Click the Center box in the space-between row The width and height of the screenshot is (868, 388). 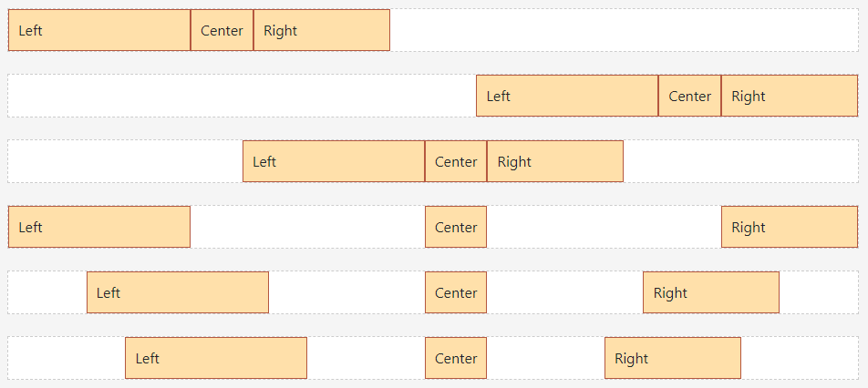pyautogui.click(x=456, y=227)
